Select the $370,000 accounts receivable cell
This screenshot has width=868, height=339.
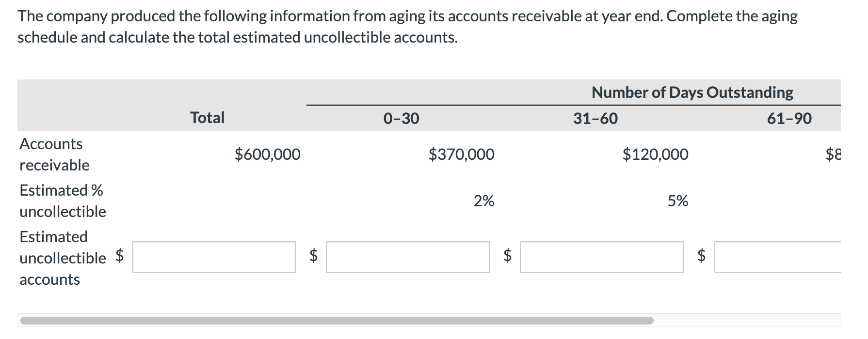462,154
